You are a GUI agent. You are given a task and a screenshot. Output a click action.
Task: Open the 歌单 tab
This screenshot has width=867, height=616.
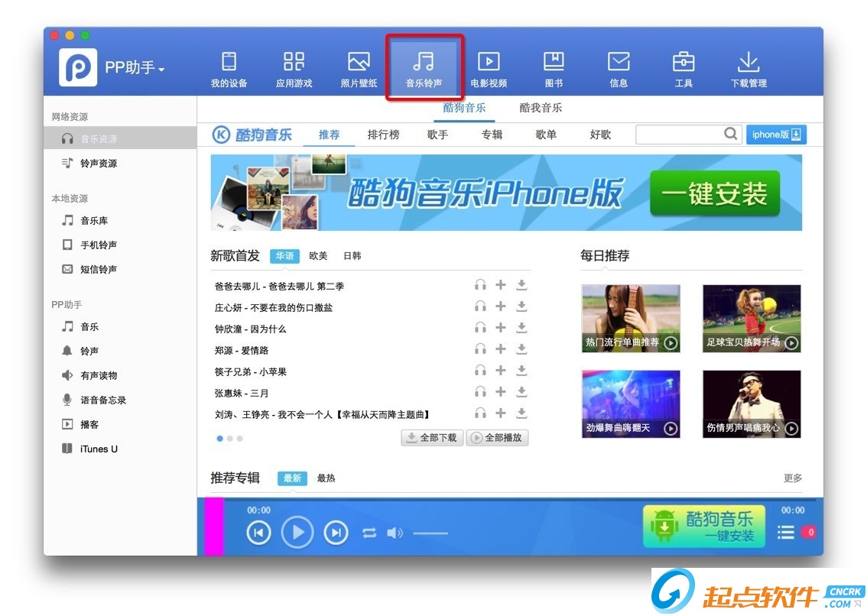[x=546, y=135]
